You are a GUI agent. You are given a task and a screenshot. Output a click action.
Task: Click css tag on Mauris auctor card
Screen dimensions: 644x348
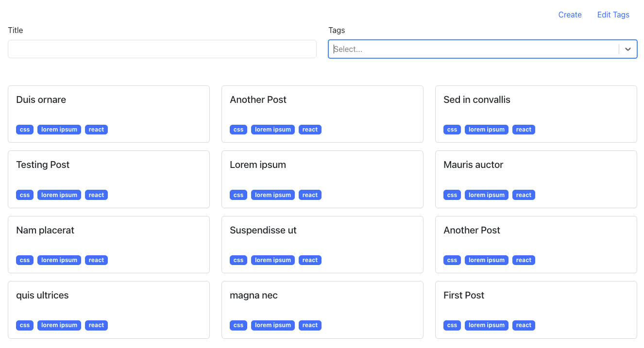coord(452,195)
